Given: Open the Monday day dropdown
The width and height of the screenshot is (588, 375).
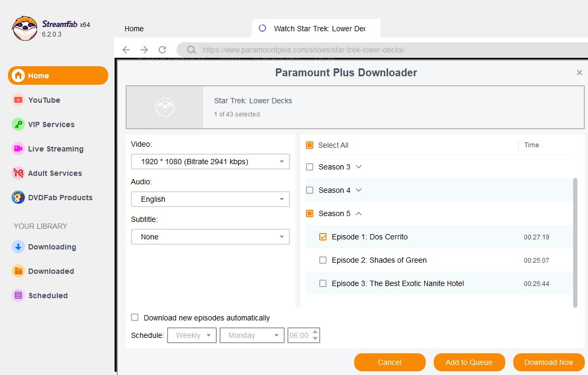Looking at the screenshot, I should click(252, 335).
